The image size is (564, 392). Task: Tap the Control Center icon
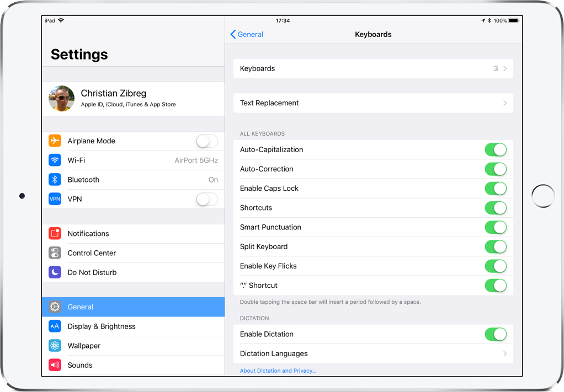click(x=55, y=253)
